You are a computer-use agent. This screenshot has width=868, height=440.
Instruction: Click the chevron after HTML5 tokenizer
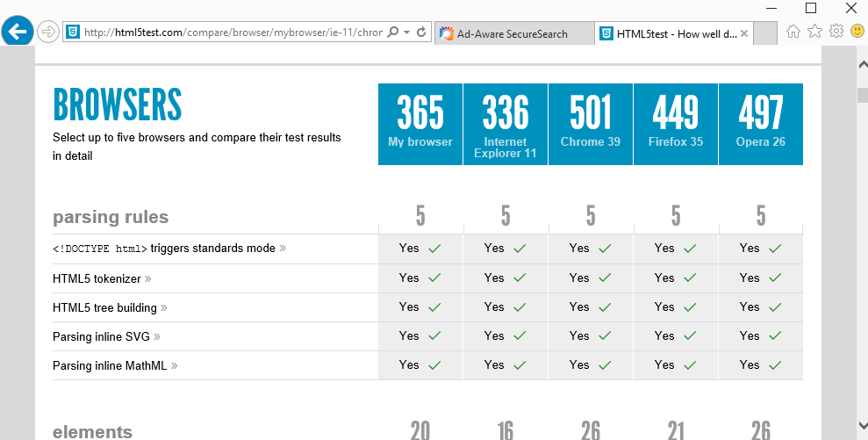pyautogui.click(x=147, y=278)
